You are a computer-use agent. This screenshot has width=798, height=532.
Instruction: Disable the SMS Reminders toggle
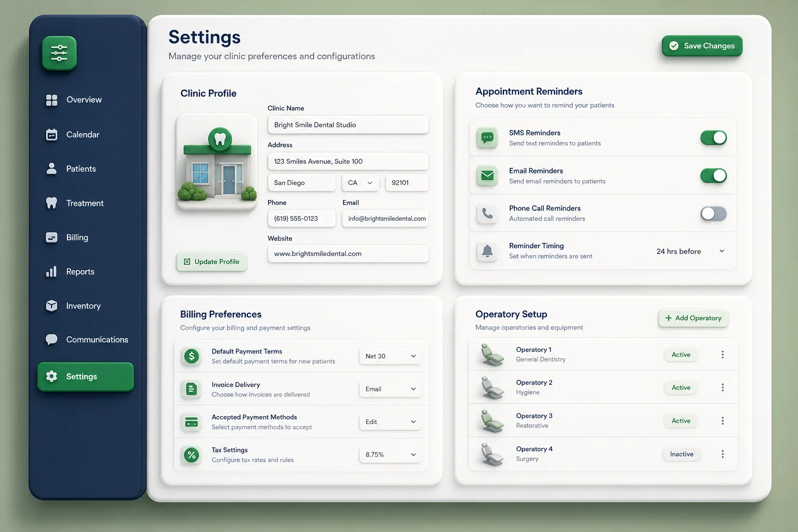click(713, 138)
